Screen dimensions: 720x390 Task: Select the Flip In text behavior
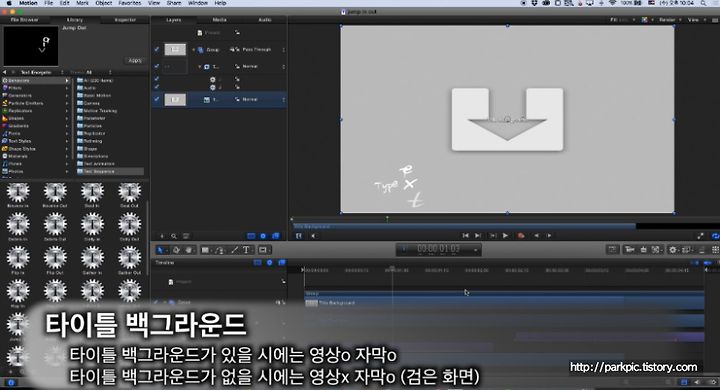18,259
